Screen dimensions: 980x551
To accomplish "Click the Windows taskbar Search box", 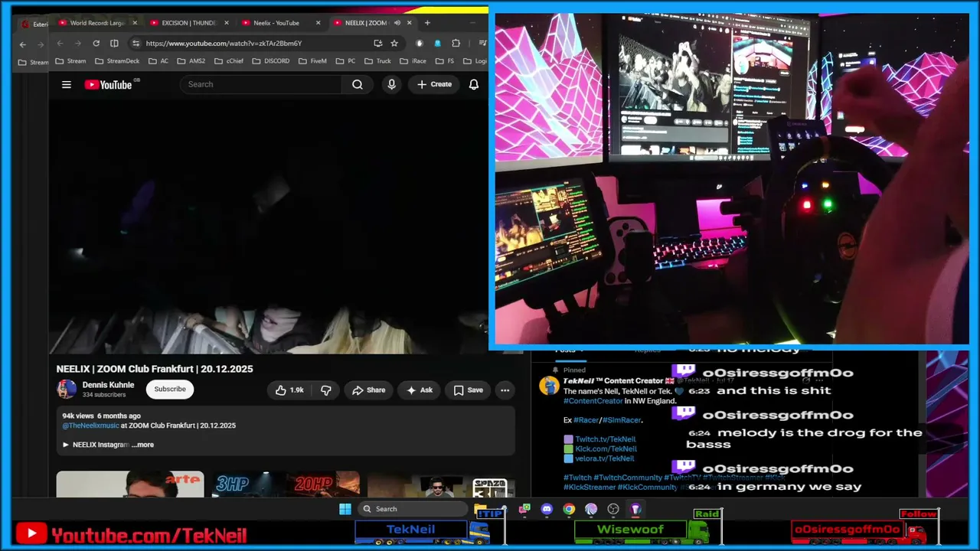I will tap(413, 509).
